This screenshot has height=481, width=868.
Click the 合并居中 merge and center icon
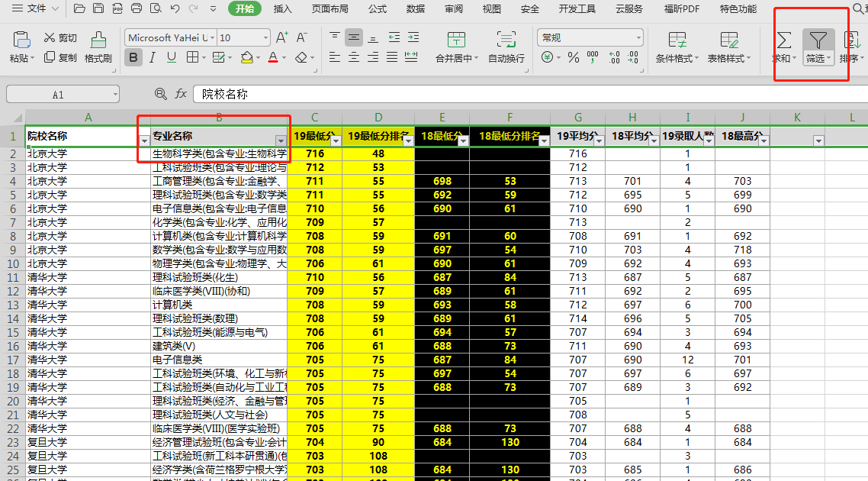pyautogui.click(x=455, y=37)
